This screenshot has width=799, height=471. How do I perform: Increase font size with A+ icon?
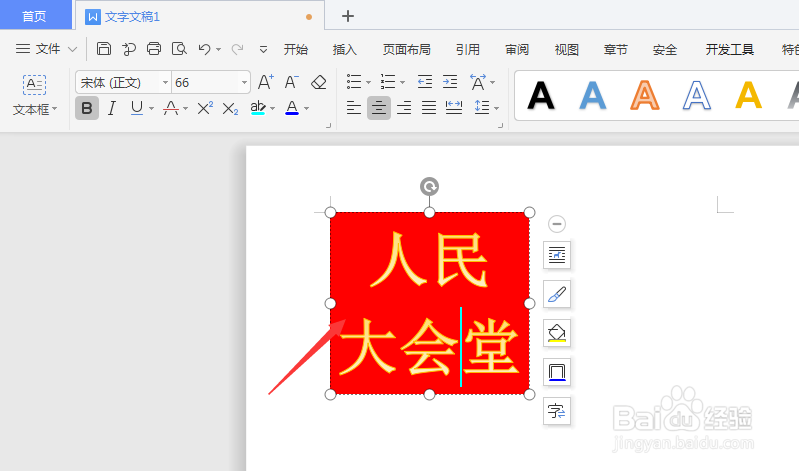click(265, 82)
